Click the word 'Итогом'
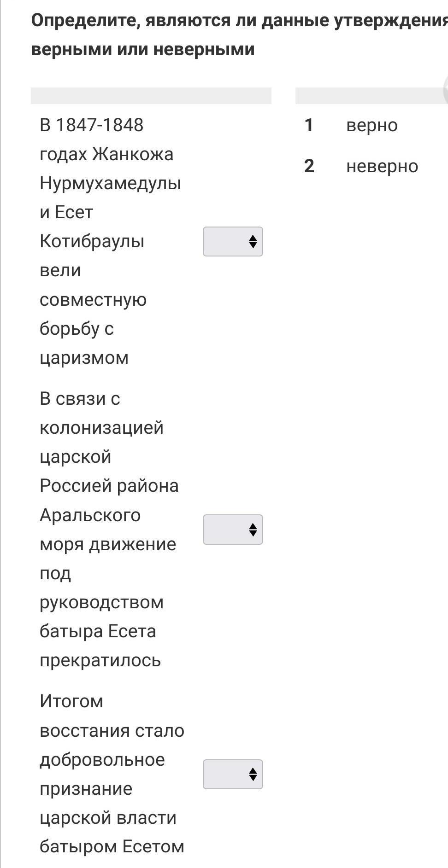The image size is (448, 868). pyautogui.click(x=71, y=701)
